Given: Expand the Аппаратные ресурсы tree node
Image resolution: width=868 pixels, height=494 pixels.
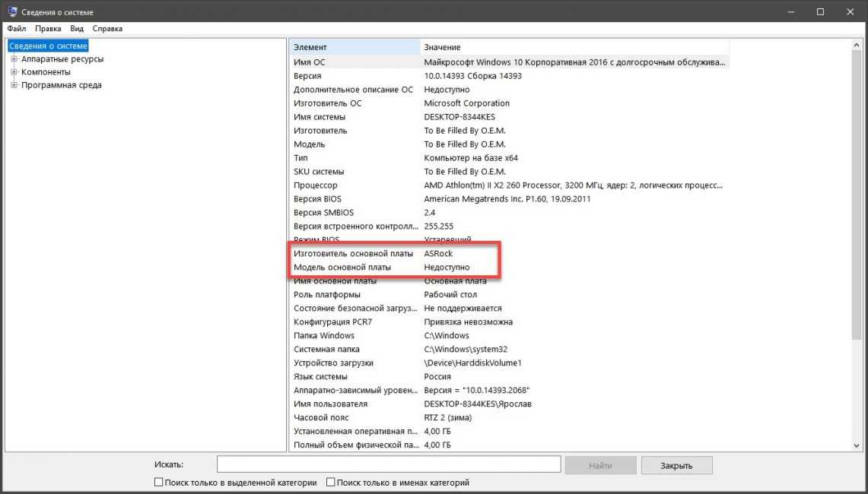Looking at the screenshot, I should click(x=14, y=59).
